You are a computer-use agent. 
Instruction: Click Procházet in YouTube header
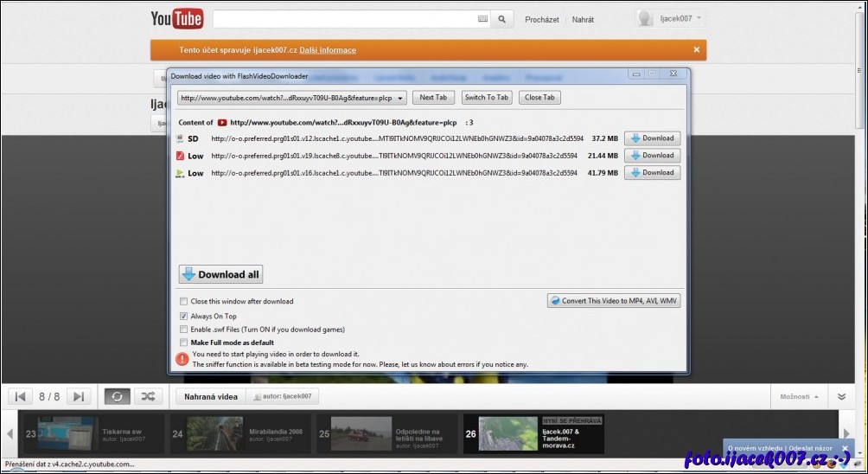(542, 19)
